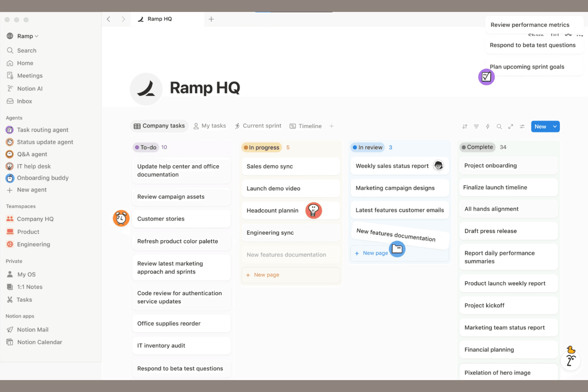Go forward with the right arrow
This screenshot has height=392, width=588.
[x=123, y=19]
